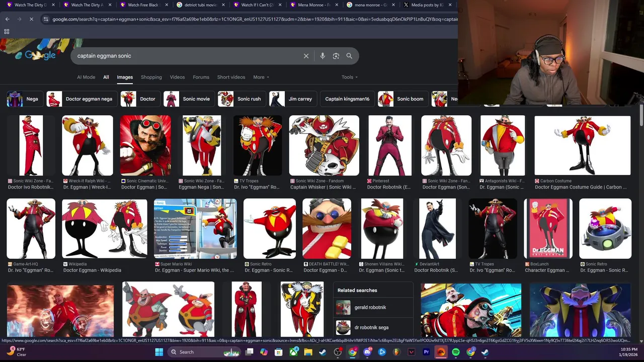This screenshot has height=362, width=644.
Task: Open the weather widget showing 63°F
Action: tap(16, 351)
